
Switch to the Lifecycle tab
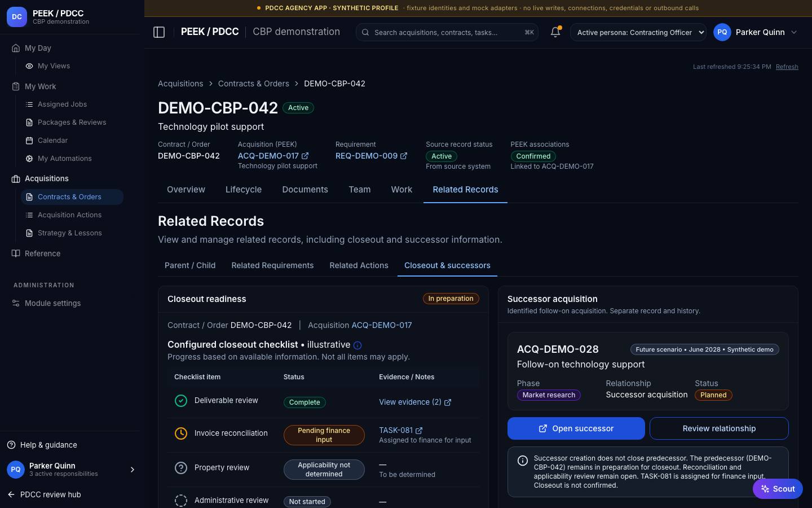point(244,190)
